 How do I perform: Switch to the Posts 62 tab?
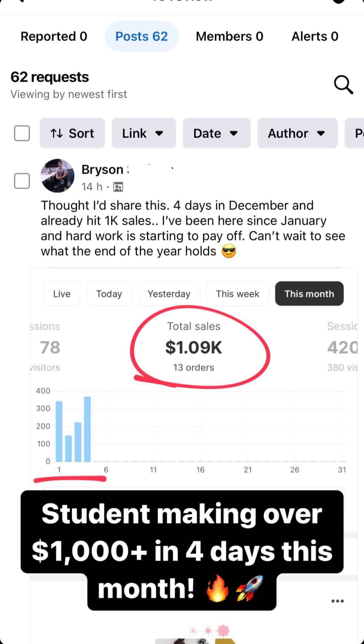[142, 36]
